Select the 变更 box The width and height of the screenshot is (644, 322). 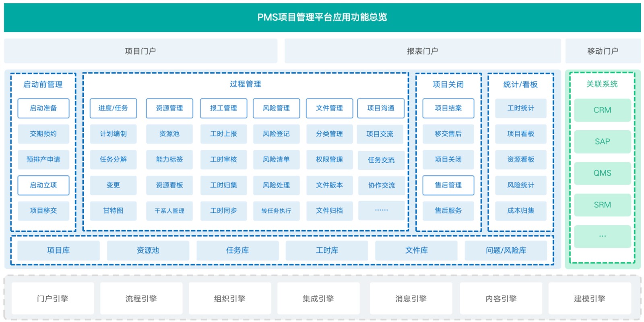pos(113,185)
